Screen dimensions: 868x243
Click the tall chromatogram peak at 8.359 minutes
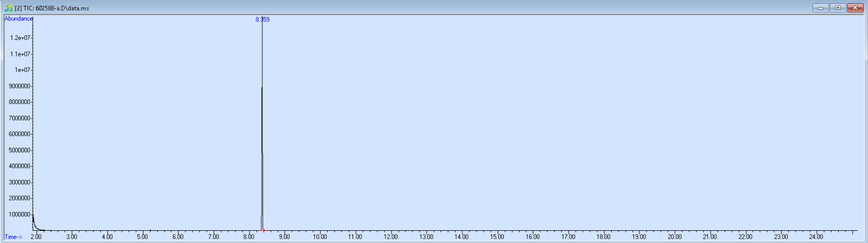pyautogui.click(x=262, y=125)
